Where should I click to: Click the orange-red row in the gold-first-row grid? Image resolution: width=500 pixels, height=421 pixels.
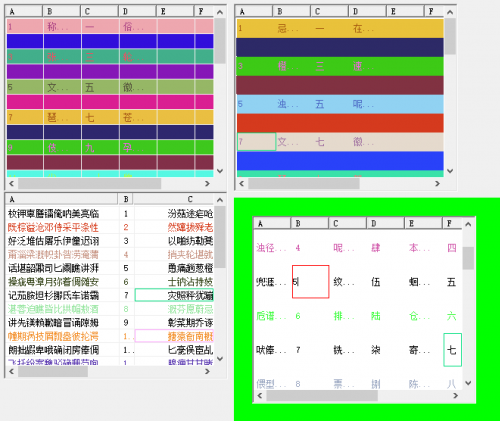(340, 123)
